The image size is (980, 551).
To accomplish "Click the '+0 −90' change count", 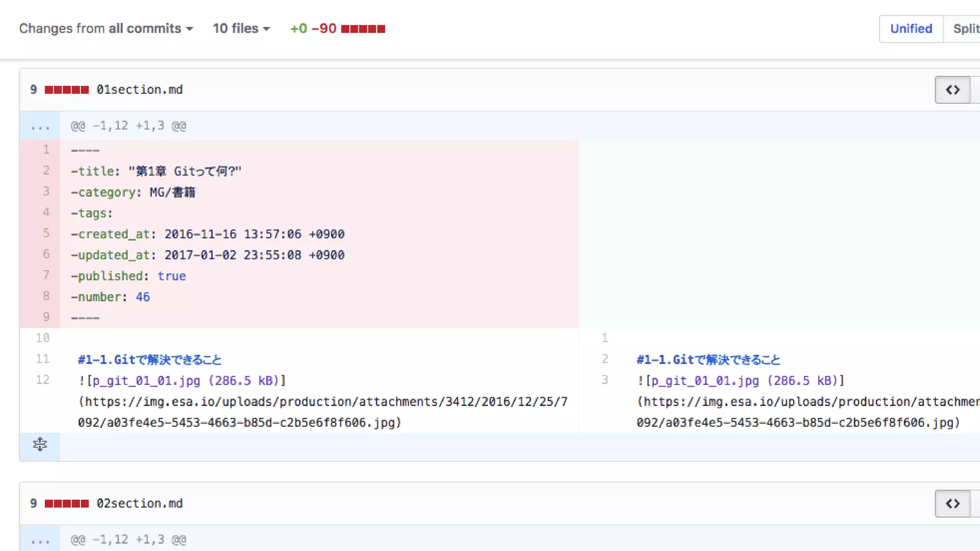I will (x=313, y=29).
